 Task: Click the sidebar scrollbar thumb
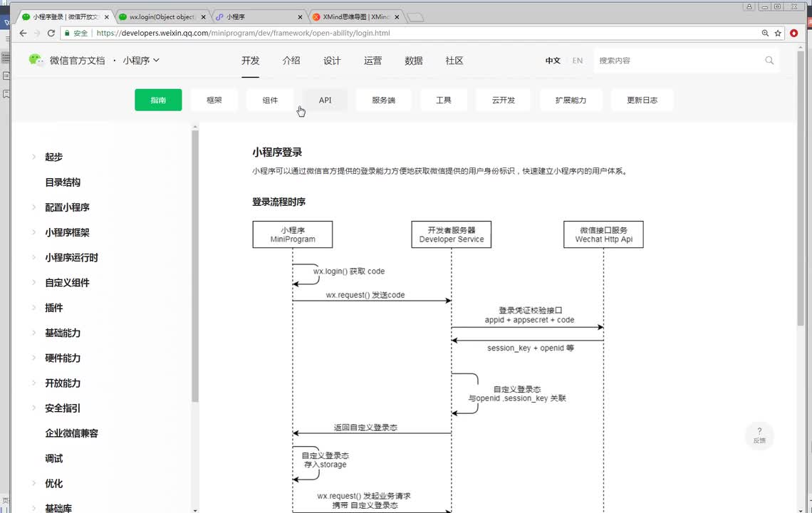pos(195,265)
